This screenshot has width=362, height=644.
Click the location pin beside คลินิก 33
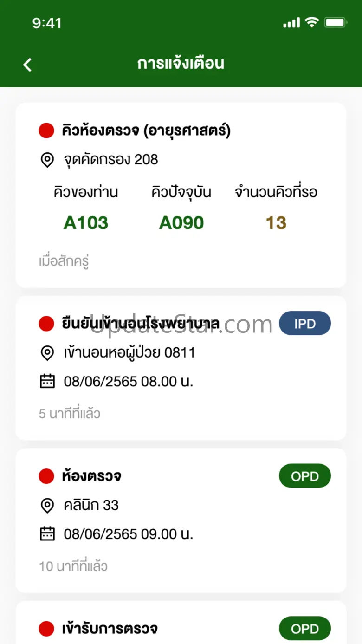47,505
